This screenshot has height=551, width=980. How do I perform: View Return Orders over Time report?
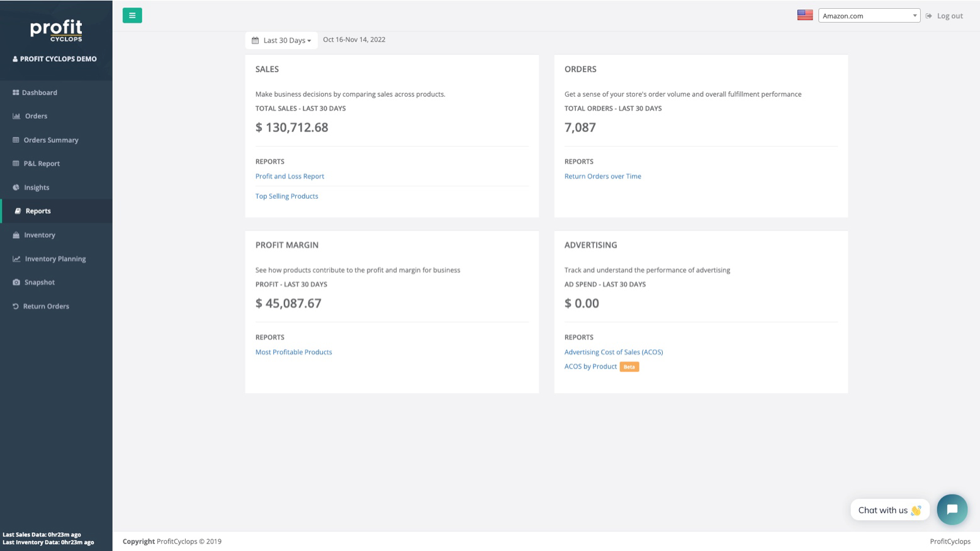point(602,176)
